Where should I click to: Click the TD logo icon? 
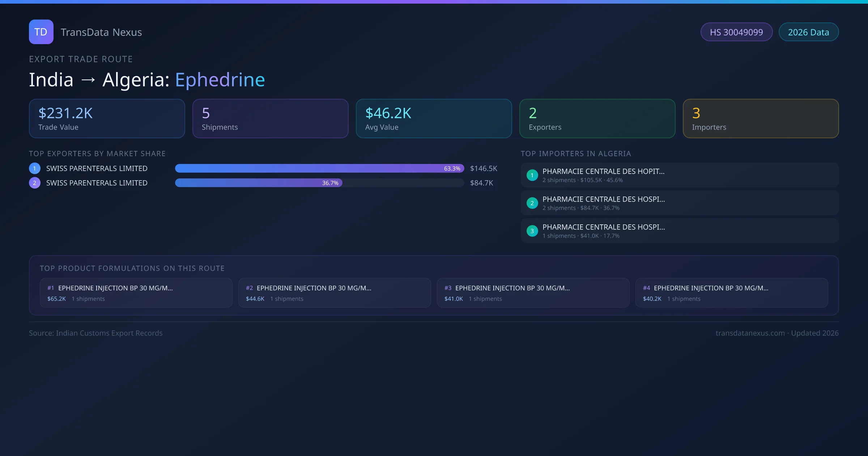(x=41, y=32)
